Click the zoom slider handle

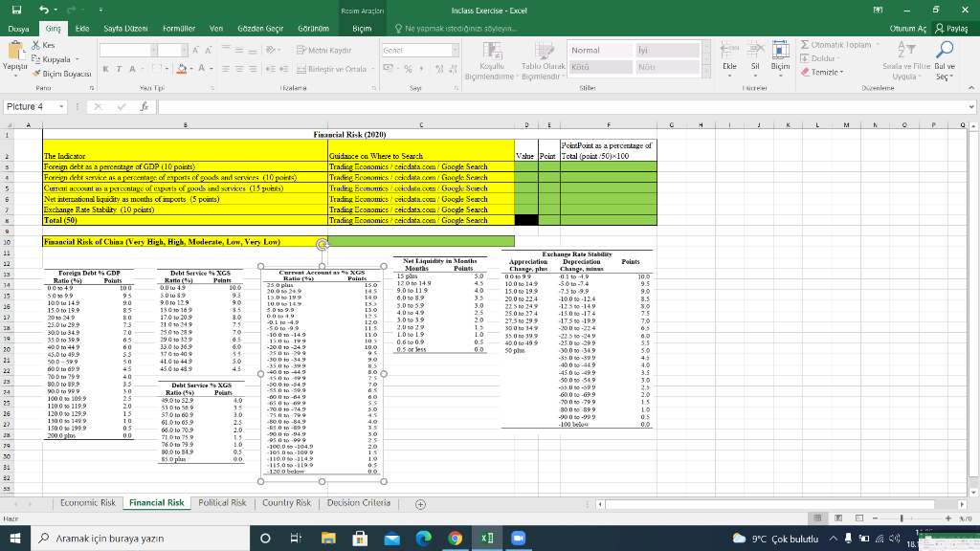click(902, 518)
